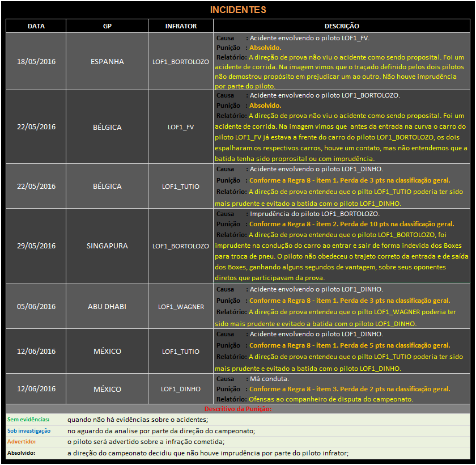Click BÉLGICA in the LOF1_FV row
The width and height of the screenshot is (476, 465).
coord(107,127)
